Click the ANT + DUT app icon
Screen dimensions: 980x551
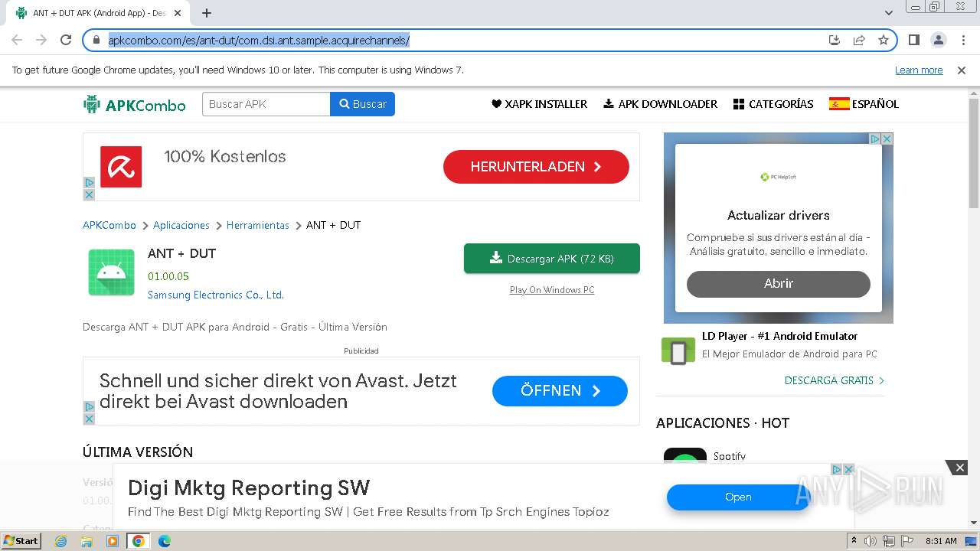pyautogui.click(x=111, y=272)
